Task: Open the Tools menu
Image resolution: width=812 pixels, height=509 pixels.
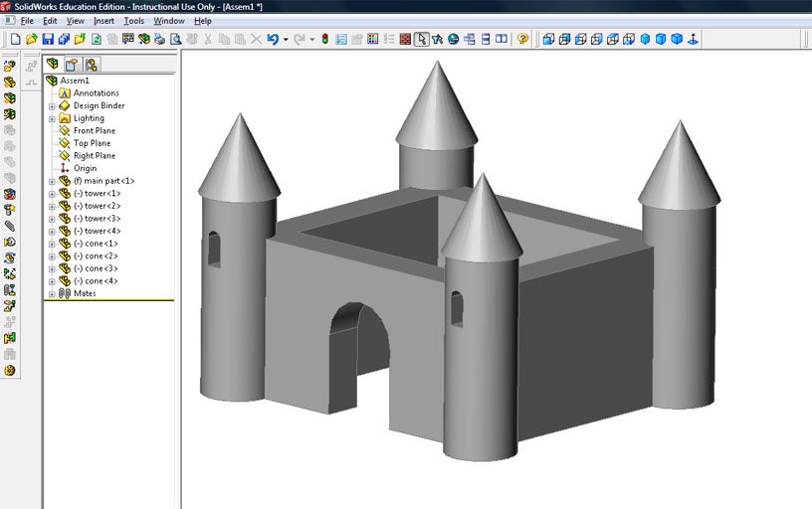Action: point(133,21)
